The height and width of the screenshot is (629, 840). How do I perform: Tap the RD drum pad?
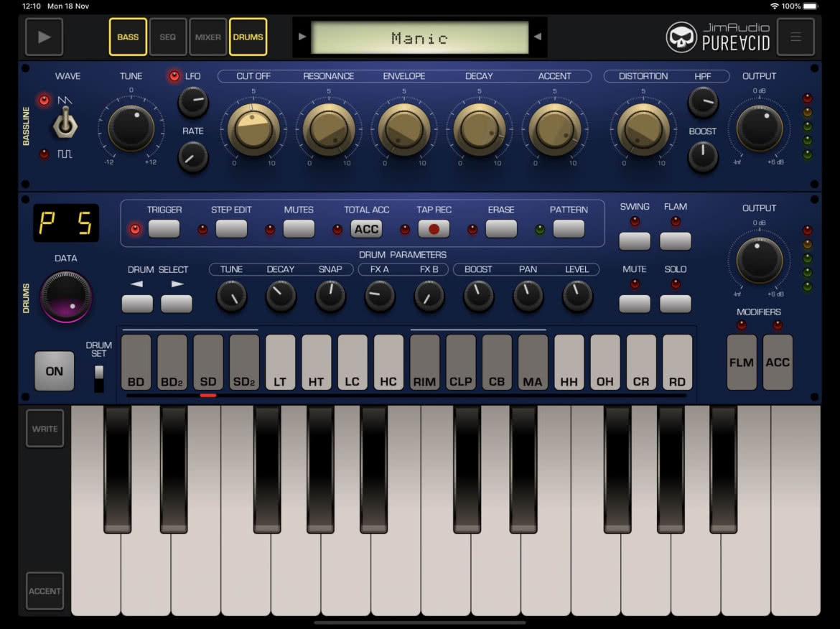677,362
